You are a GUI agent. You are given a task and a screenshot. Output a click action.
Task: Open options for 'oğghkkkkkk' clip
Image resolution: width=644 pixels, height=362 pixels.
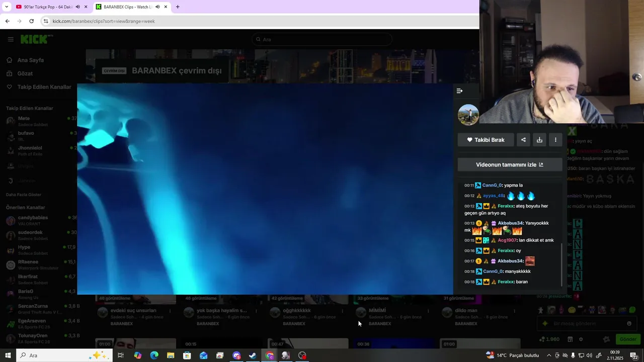pos(342,311)
